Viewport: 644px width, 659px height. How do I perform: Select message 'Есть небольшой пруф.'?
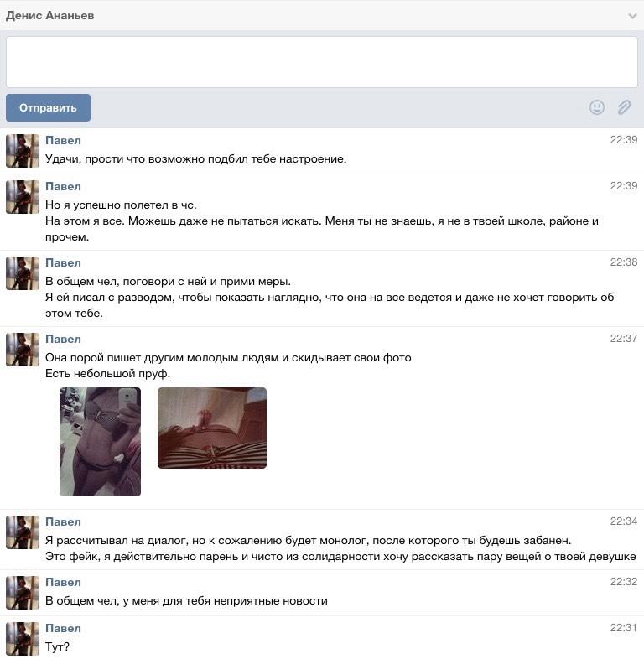(107, 373)
